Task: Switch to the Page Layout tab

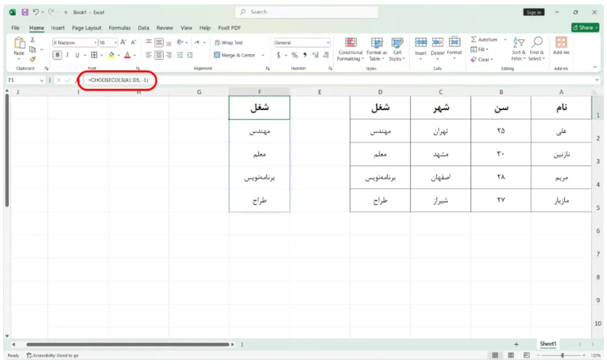Action: point(87,28)
